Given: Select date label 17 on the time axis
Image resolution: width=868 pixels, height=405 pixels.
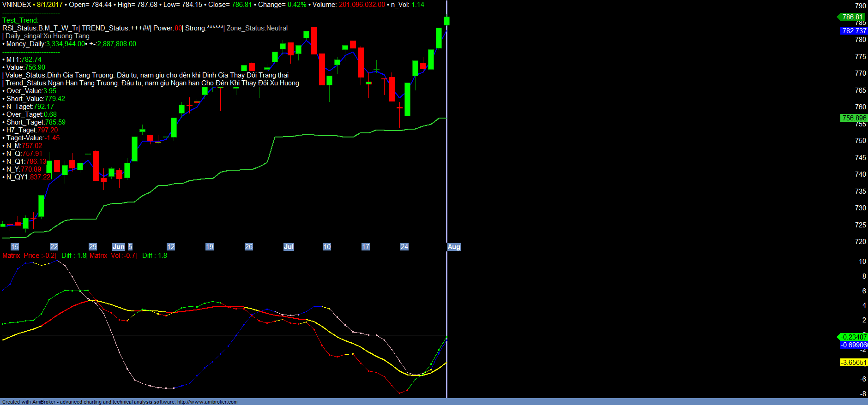Looking at the screenshot, I should coord(366,247).
